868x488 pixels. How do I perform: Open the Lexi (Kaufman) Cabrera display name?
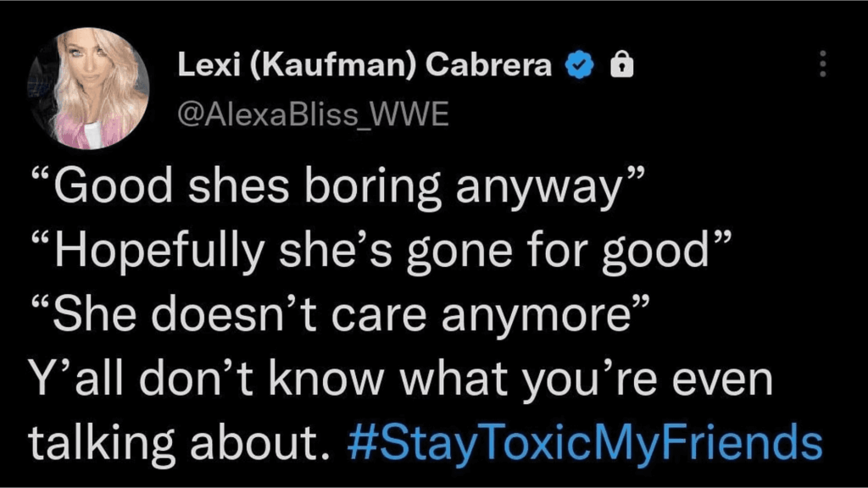pyautogui.click(x=364, y=65)
